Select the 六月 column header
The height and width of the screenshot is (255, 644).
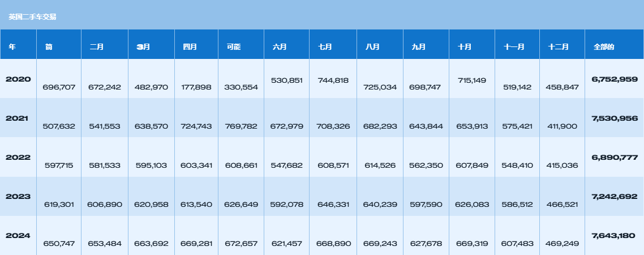[x=280, y=47]
